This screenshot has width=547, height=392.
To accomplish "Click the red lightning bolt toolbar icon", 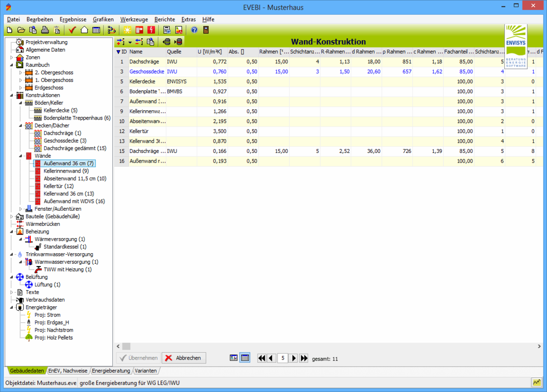I will pyautogui.click(x=151, y=30).
